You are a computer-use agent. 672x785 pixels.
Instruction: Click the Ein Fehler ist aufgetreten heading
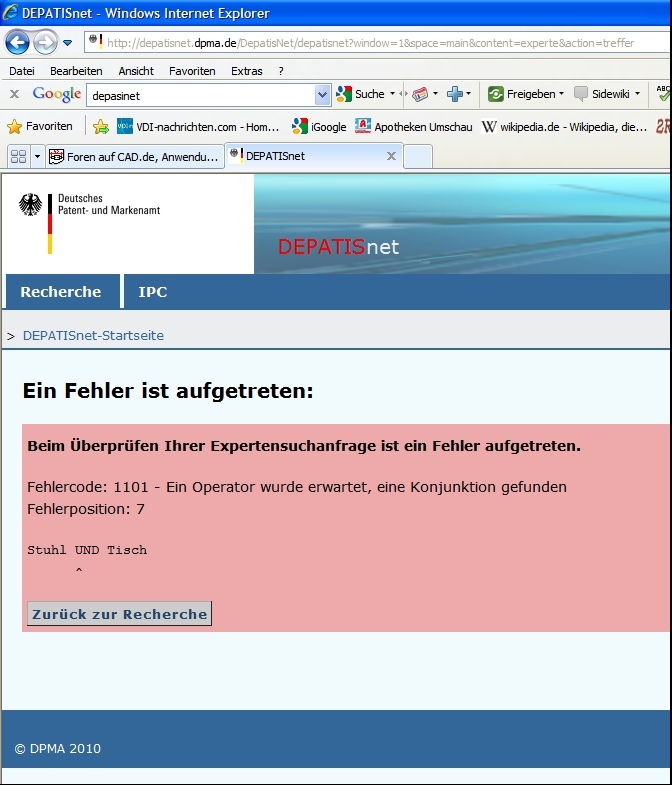click(x=168, y=390)
